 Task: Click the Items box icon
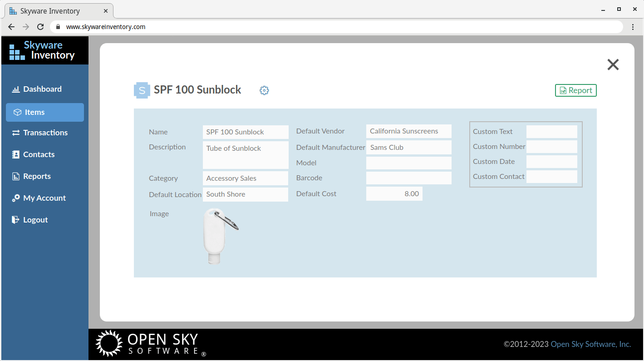[17, 112]
